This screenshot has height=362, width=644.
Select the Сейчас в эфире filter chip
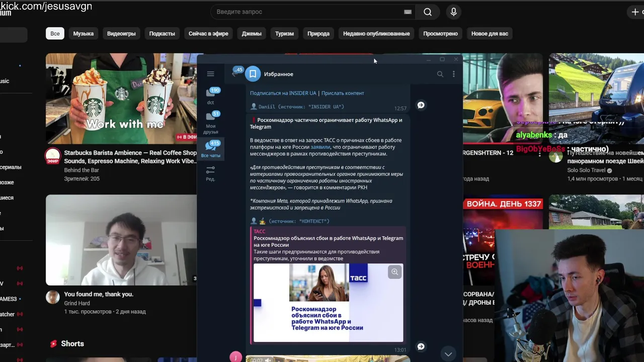[208, 34]
